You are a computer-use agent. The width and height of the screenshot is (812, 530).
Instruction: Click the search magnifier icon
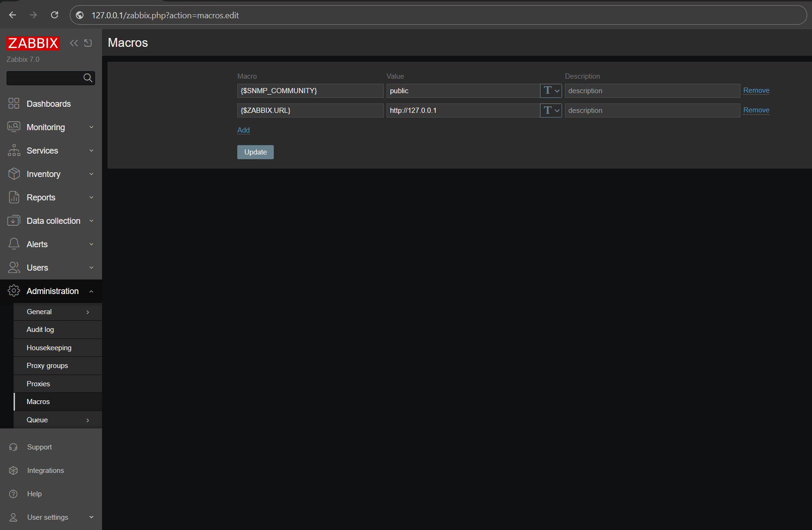(x=88, y=78)
